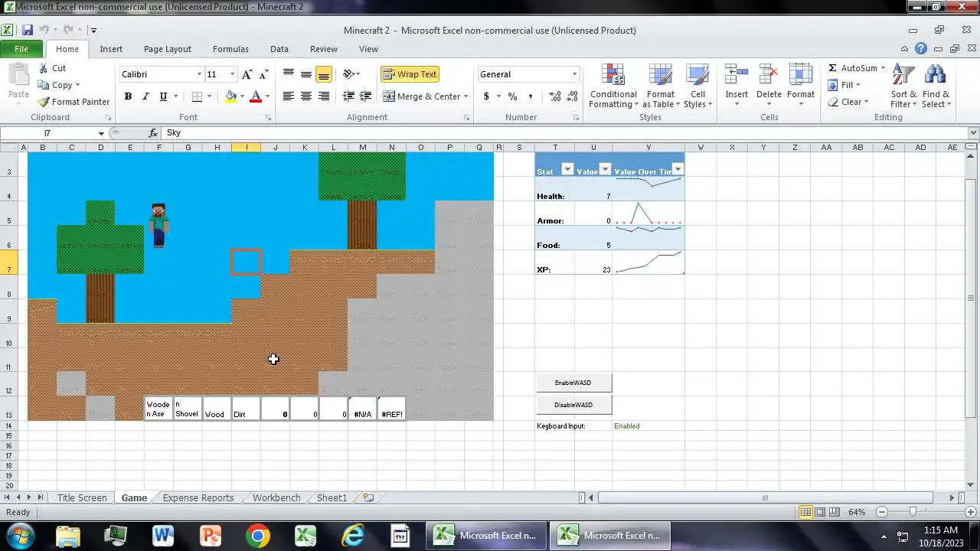The image size is (980, 551).
Task: Center text horizontally in cell
Action: click(306, 96)
